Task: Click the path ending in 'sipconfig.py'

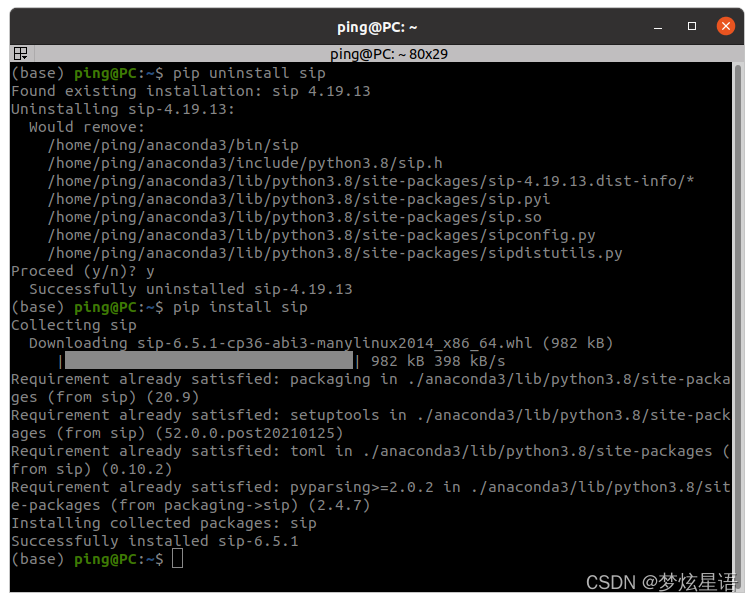Action: 321,235
